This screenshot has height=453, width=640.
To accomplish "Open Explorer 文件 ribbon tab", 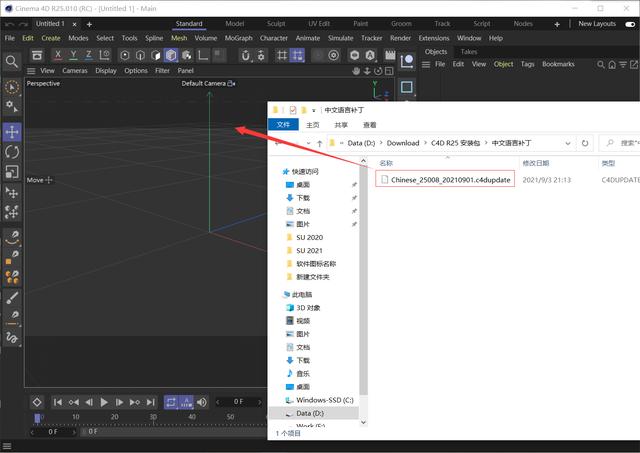I will click(x=283, y=125).
